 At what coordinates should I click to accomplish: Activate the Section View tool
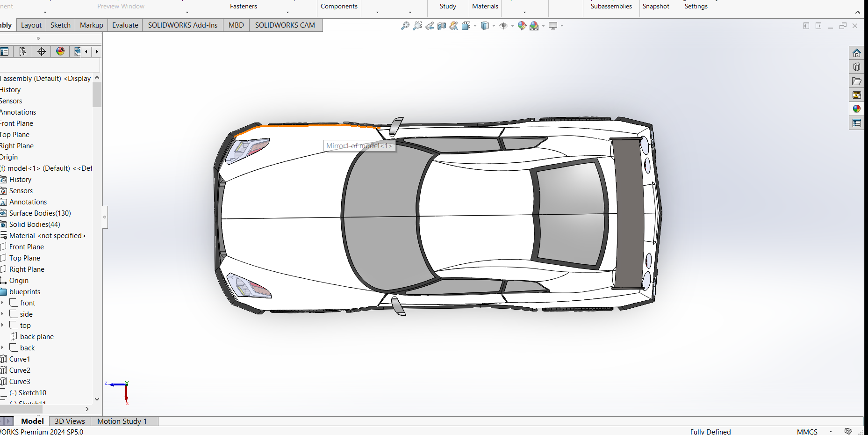442,26
